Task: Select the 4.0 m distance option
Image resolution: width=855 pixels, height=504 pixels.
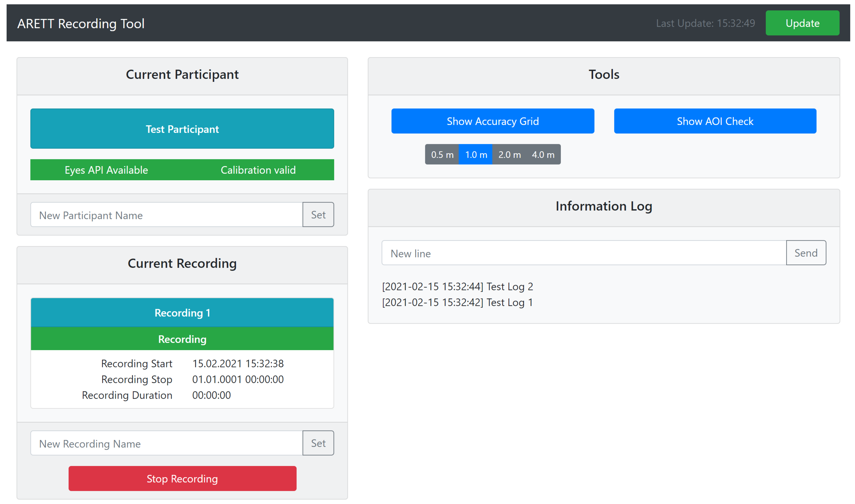Action: click(543, 155)
